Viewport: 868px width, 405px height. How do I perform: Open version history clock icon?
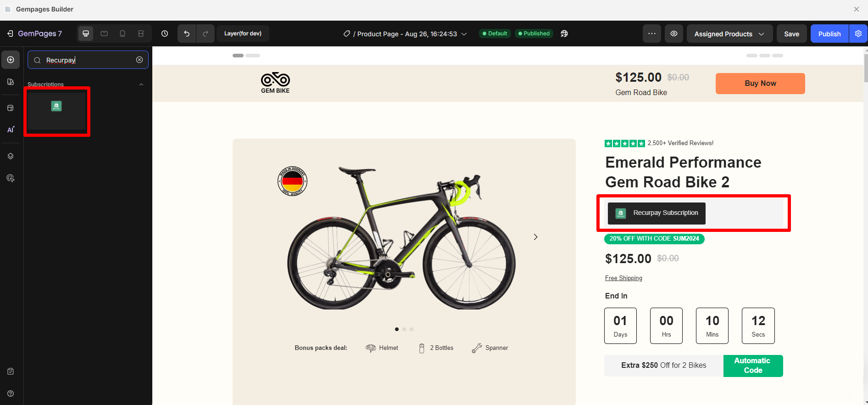pos(165,34)
